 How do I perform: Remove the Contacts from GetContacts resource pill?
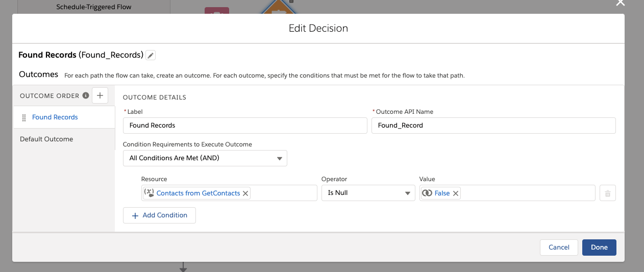click(x=245, y=193)
